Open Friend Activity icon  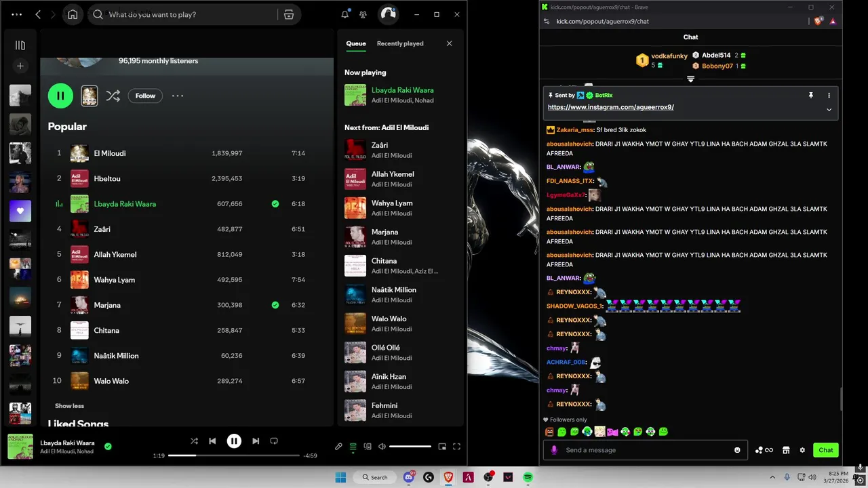363,14
